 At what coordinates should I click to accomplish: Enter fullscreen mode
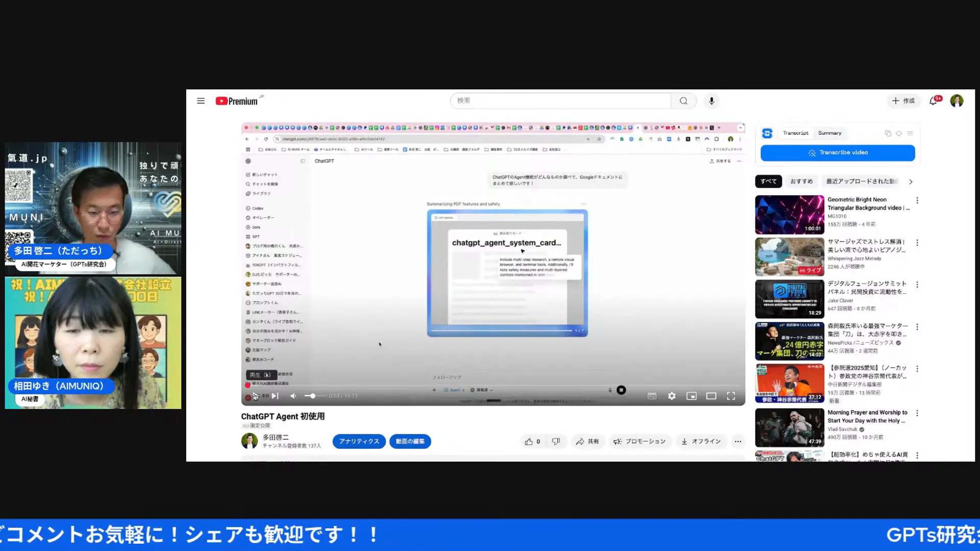pos(731,396)
